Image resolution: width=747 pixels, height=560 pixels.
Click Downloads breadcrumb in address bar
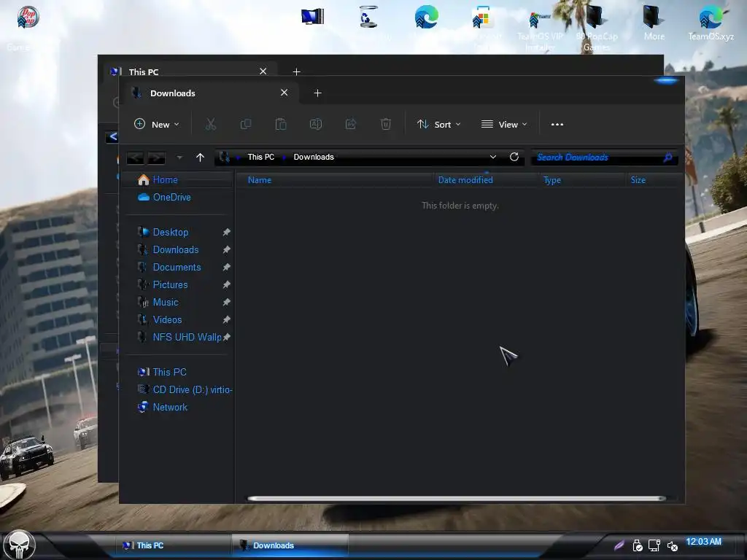(314, 157)
